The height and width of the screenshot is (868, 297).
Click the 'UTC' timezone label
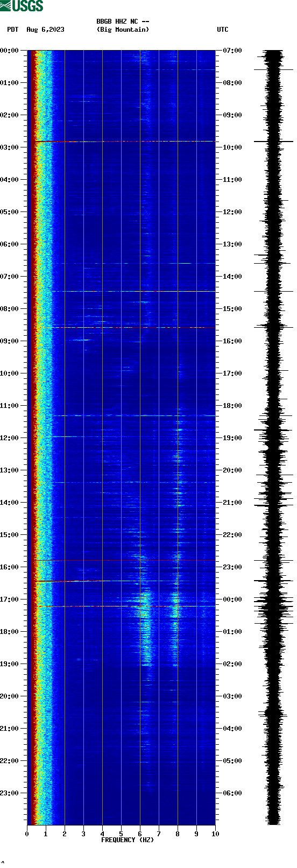coord(223,30)
